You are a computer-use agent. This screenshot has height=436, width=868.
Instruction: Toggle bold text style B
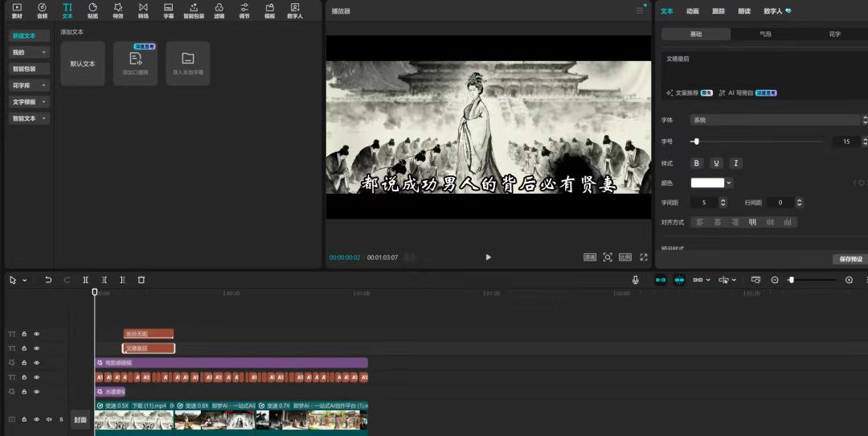[x=697, y=163]
